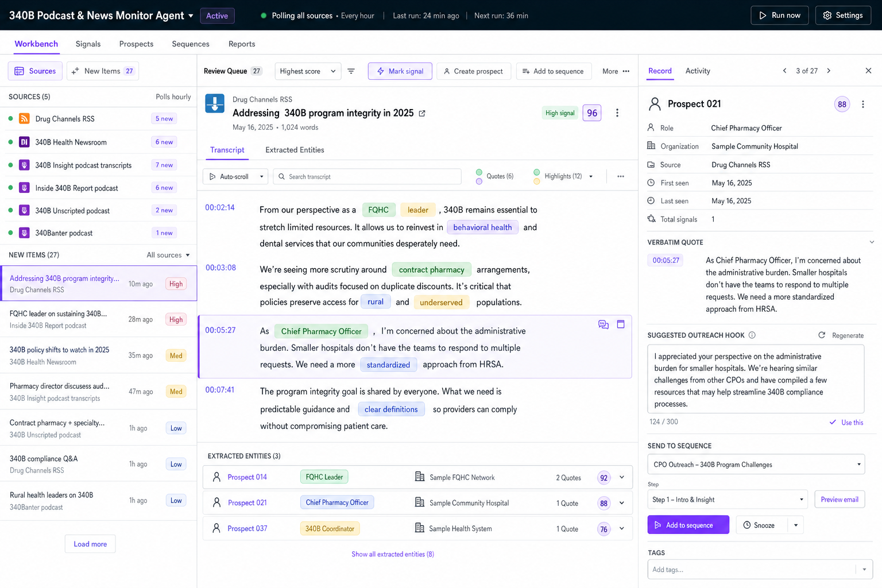Open CPO Outreach sequence dropdown
The height and width of the screenshot is (588, 882).
[x=756, y=465]
